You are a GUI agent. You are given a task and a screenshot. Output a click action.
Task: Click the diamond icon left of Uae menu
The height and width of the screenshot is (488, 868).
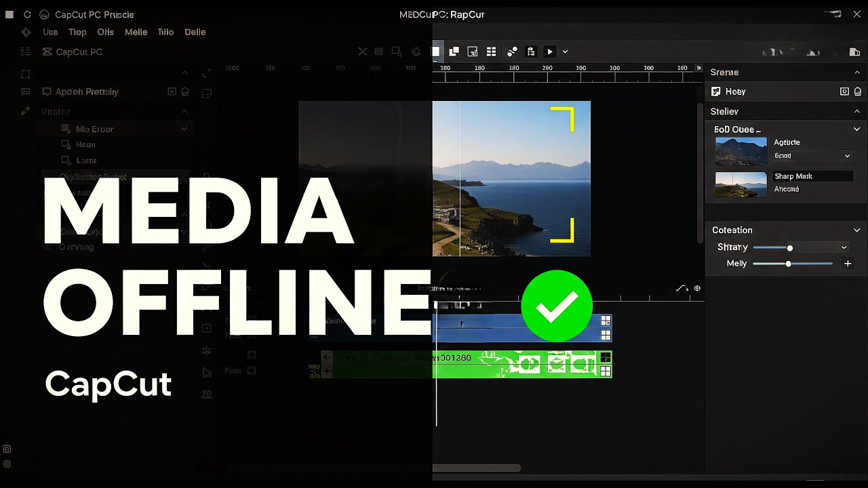coord(26,32)
